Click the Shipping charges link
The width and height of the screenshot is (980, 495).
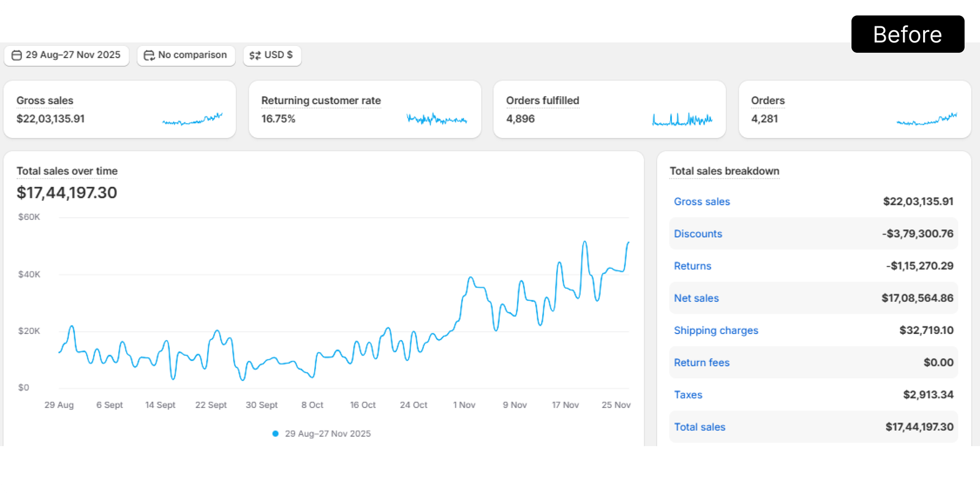click(716, 331)
